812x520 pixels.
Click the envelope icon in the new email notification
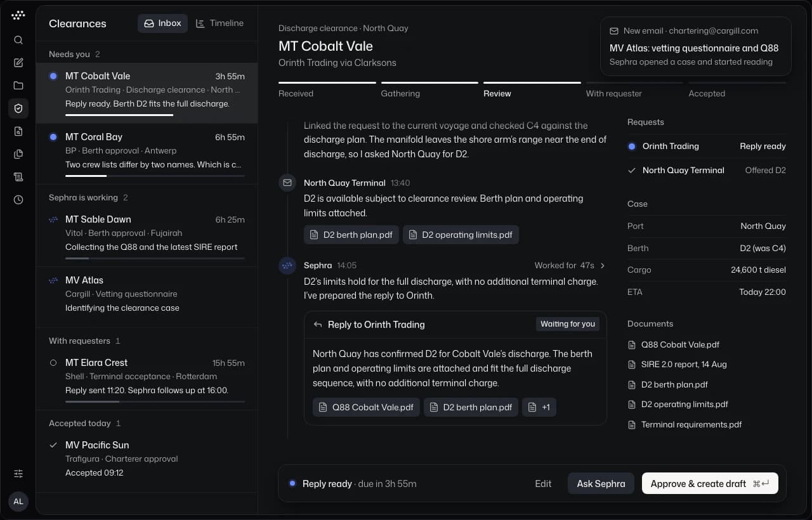click(613, 31)
